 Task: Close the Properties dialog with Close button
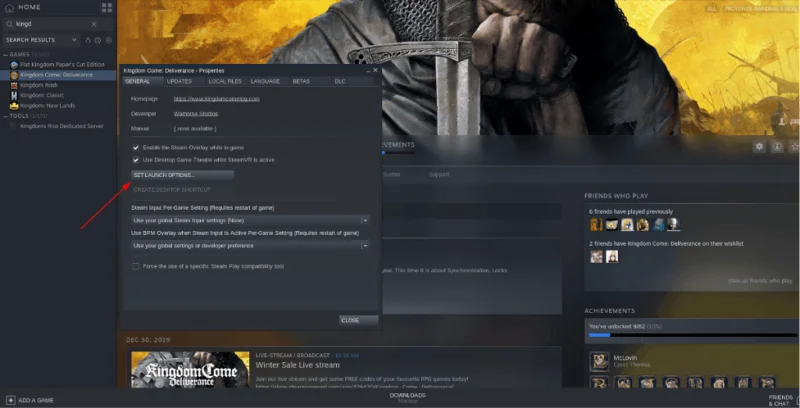pyautogui.click(x=359, y=320)
